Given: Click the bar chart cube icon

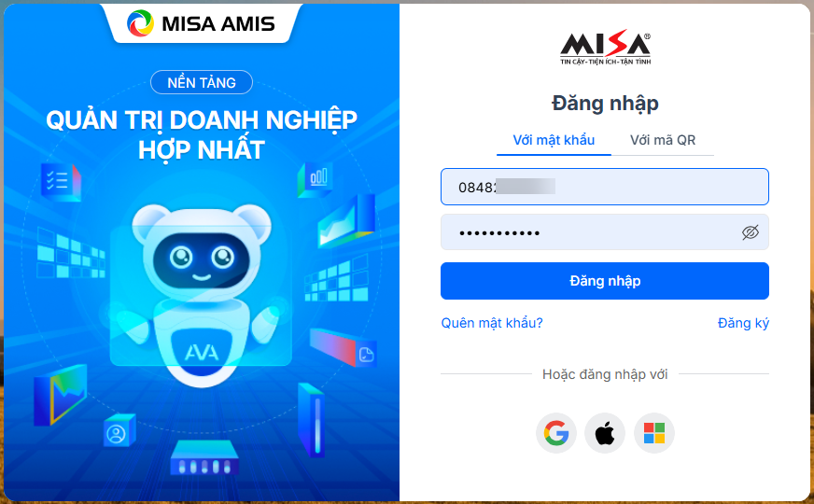Looking at the screenshot, I should pos(316,179).
